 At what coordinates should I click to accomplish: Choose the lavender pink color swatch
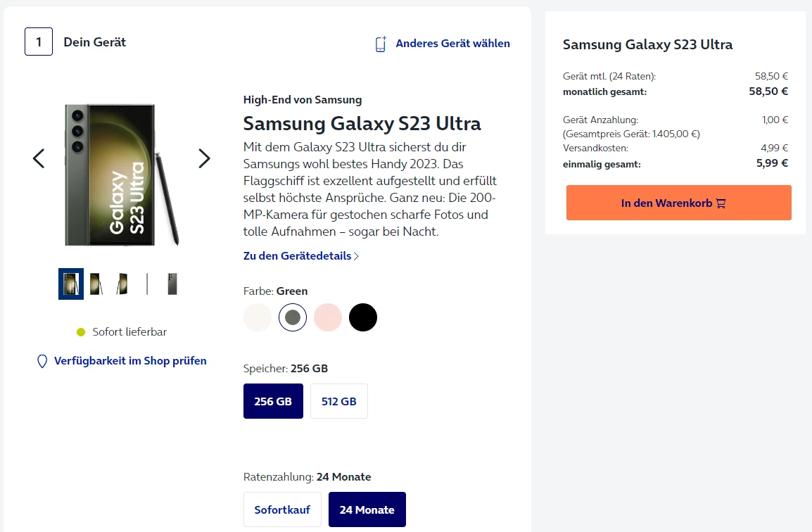click(x=328, y=317)
